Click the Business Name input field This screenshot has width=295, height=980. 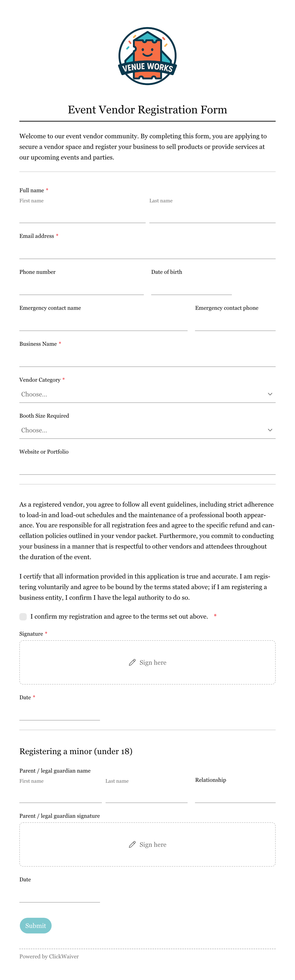click(147, 359)
